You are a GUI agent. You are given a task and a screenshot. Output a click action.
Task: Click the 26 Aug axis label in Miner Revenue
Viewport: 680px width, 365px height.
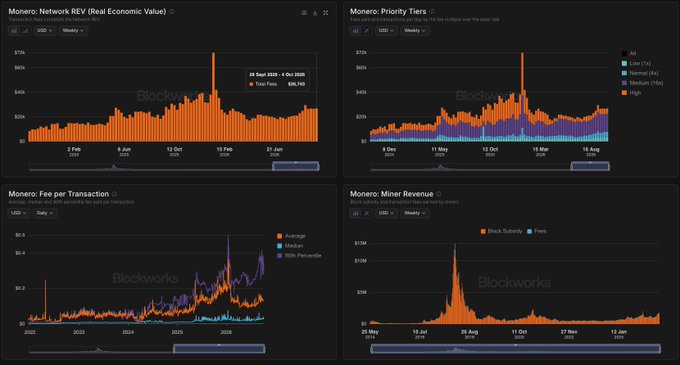469,334
